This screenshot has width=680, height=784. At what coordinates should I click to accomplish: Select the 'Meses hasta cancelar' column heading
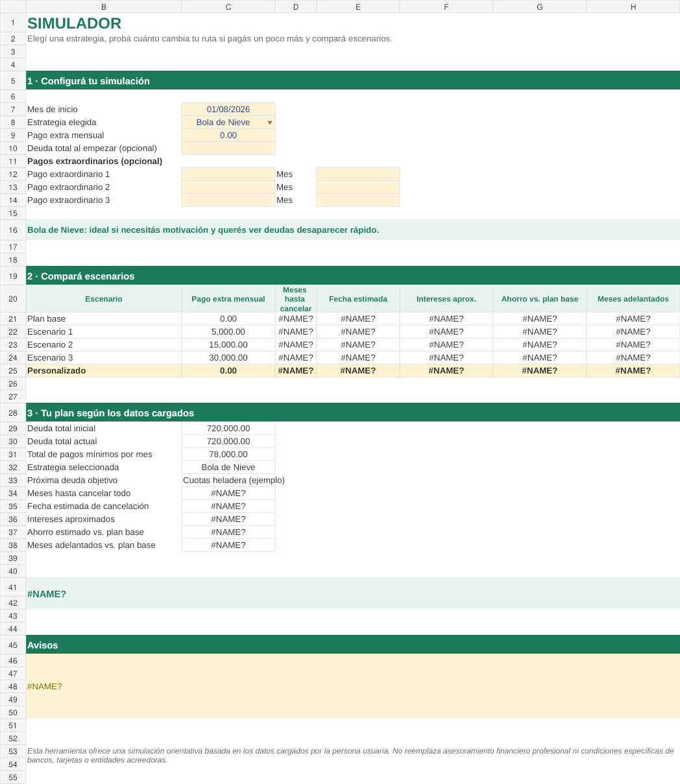pyautogui.click(x=296, y=299)
